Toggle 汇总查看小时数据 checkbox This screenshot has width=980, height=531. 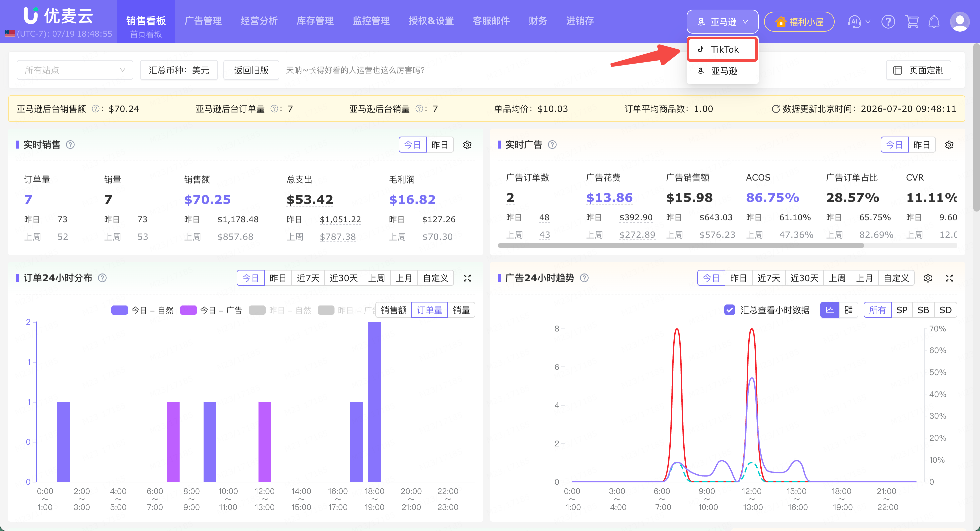pyautogui.click(x=729, y=310)
